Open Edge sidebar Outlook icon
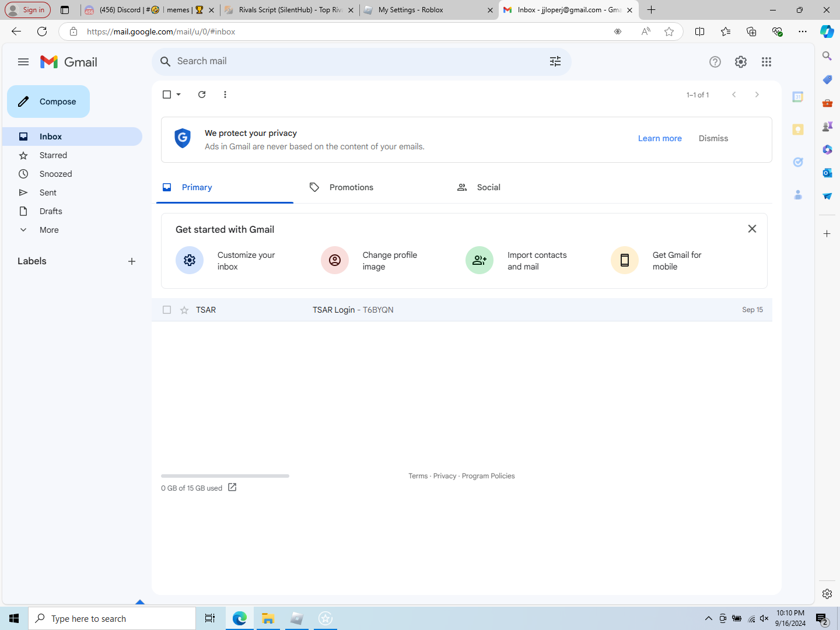Viewport: 840px width, 630px height. (827, 173)
